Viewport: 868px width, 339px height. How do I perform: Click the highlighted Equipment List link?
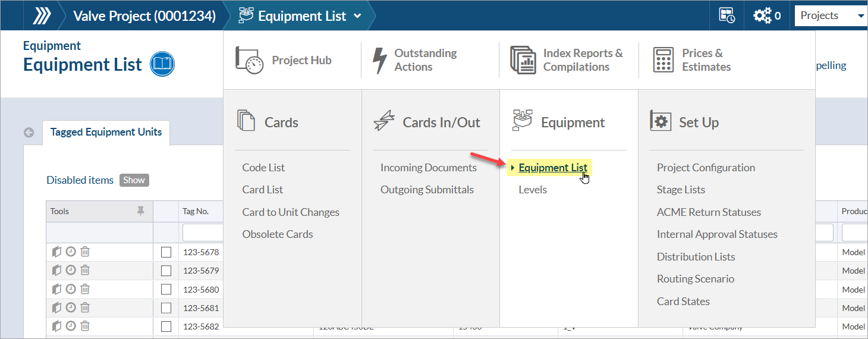[x=553, y=168]
